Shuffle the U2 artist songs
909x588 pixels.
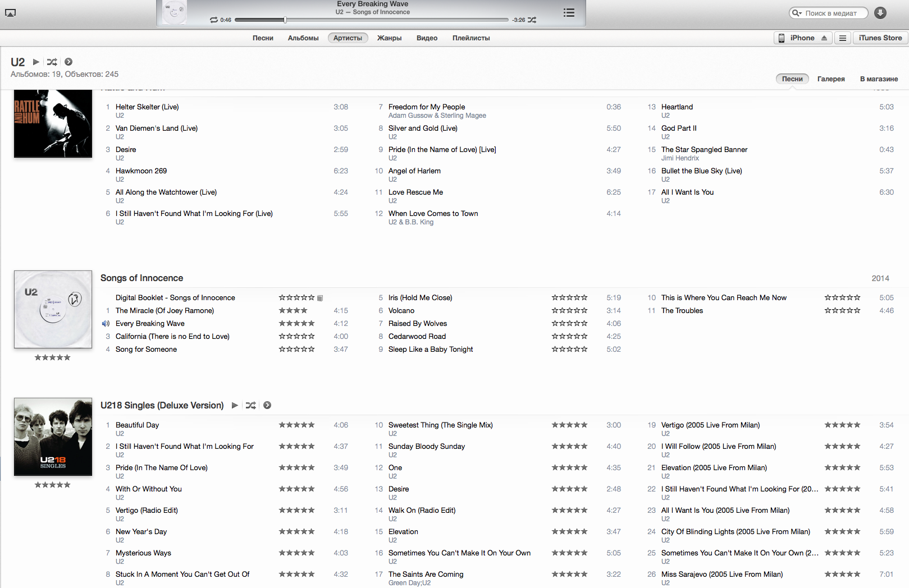point(52,62)
